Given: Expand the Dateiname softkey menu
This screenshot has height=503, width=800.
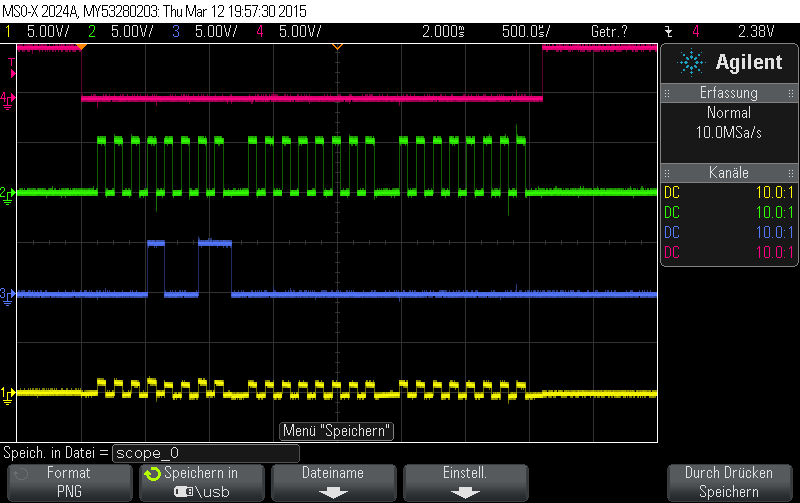Looking at the screenshot, I should [x=333, y=482].
